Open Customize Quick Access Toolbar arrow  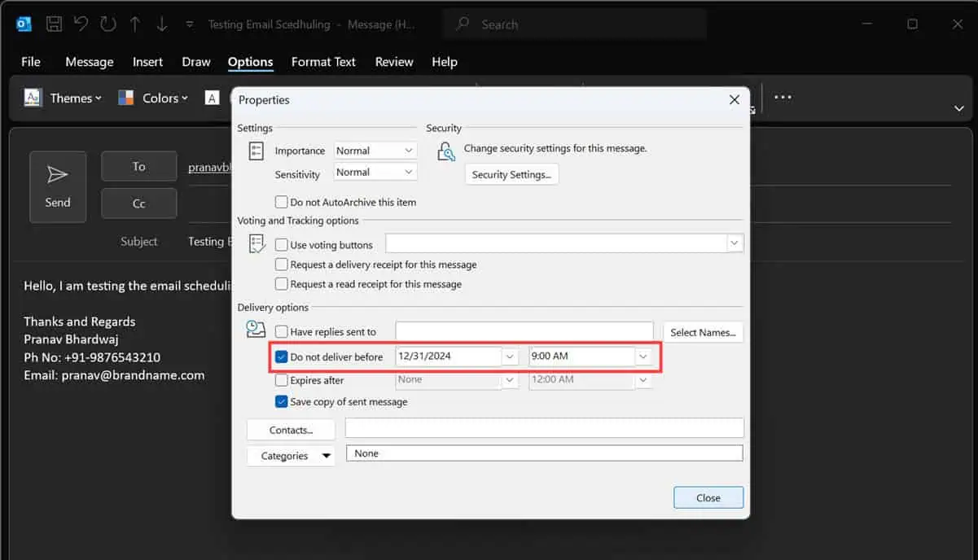pyautogui.click(x=190, y=24)
